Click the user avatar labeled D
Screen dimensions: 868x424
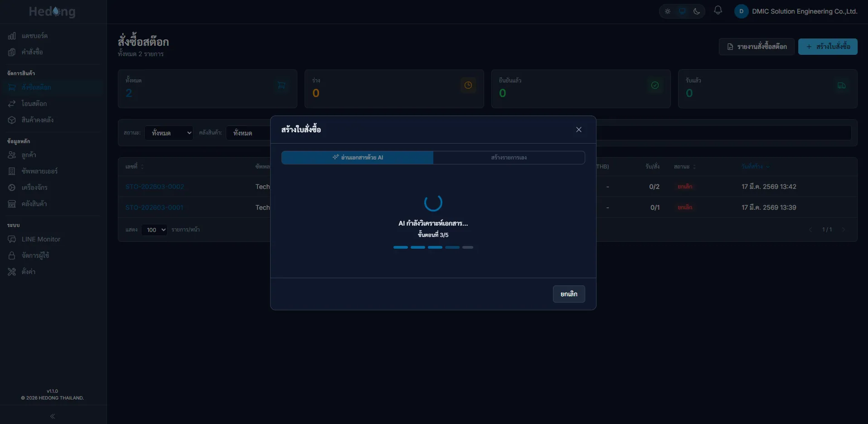741,11
